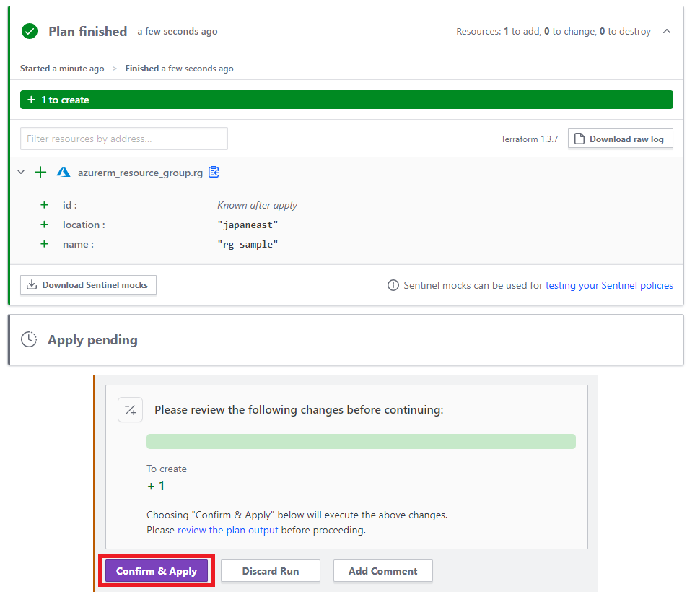The height and width of the screenshot is (610, 700).
Task: Click the green plus icon beside azurerm_resource_group.rg
Action: coord(40,172)
